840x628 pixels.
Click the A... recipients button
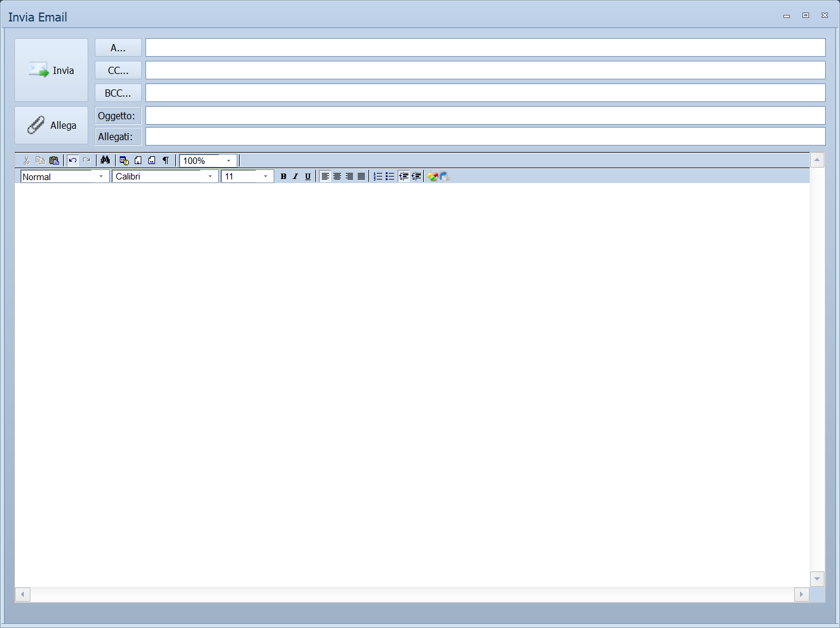[118, 48]
